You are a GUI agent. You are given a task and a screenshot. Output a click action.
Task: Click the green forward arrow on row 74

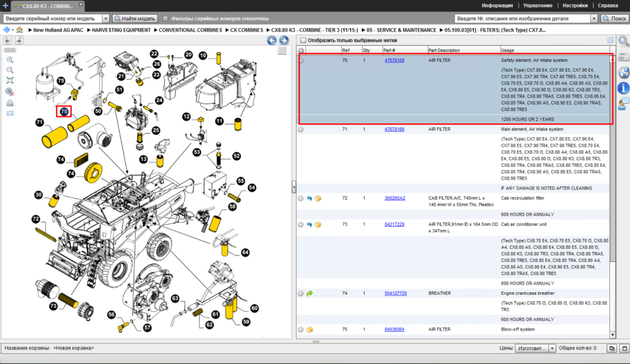309,293
